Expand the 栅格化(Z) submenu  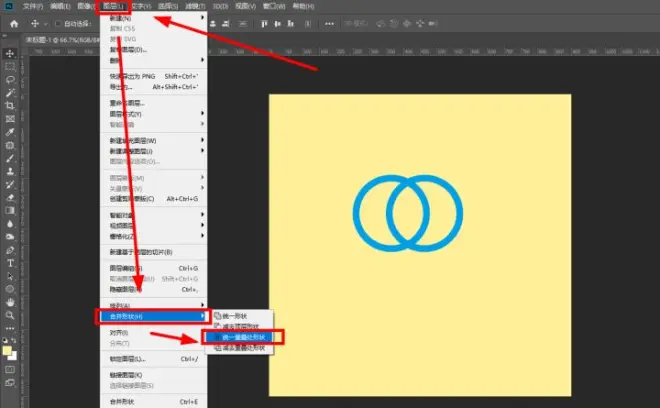(x=154, y=236)
